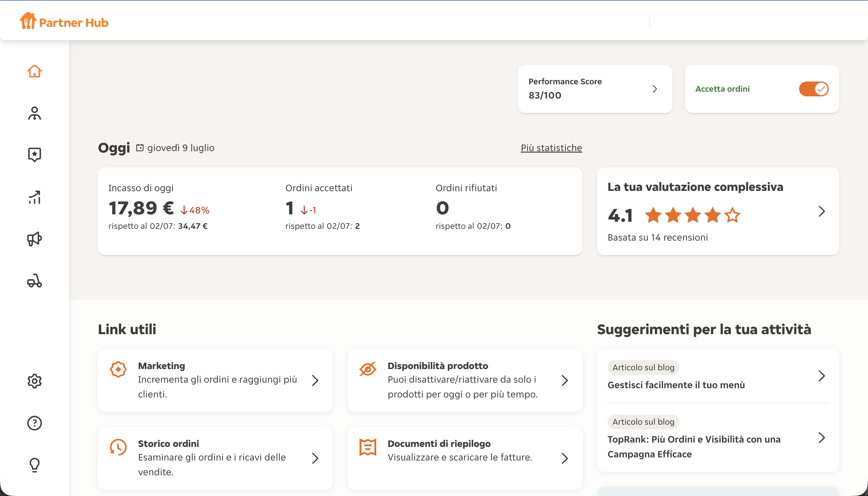This screenshot has width=868, height=496.
Task: Open the statistics chart icon in sidebar
Action: pos(34,197)
